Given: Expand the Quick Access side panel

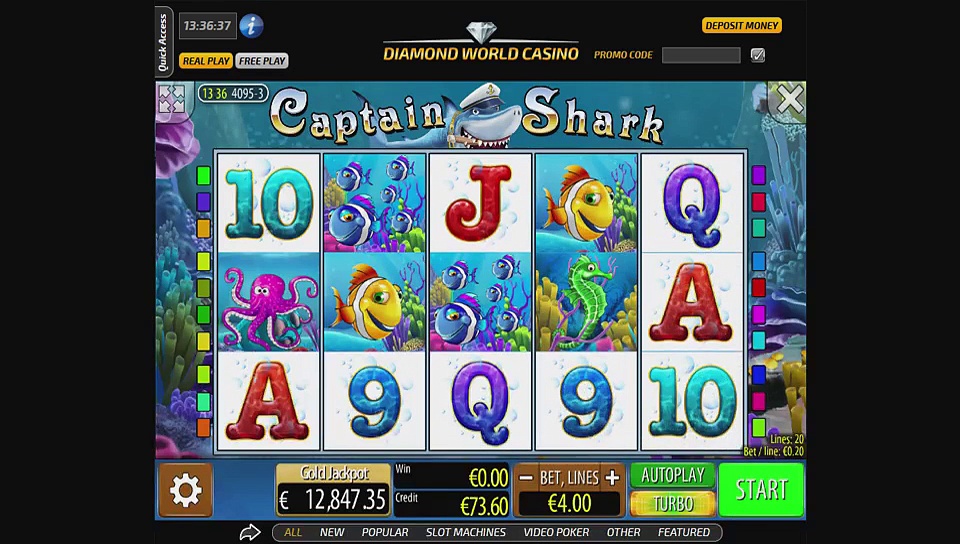Looking at the screenshot, I should pos(163,42).
